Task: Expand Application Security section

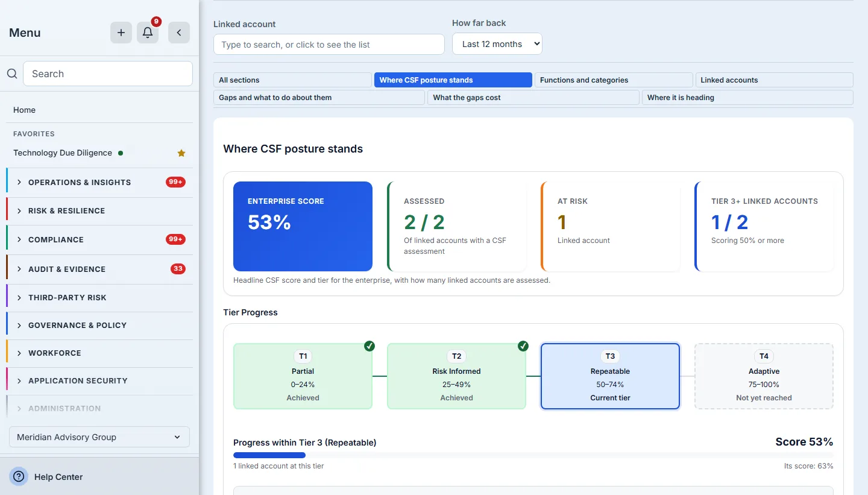Action: point(99,381)
